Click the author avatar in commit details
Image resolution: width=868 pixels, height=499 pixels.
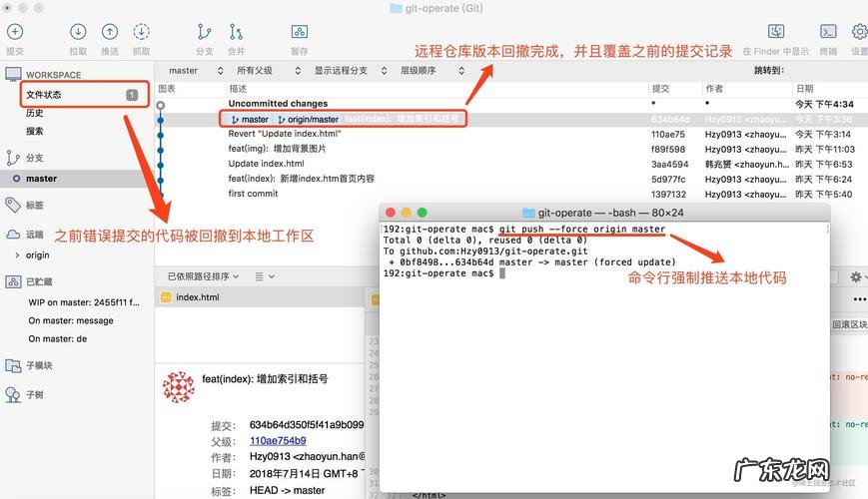178,386
